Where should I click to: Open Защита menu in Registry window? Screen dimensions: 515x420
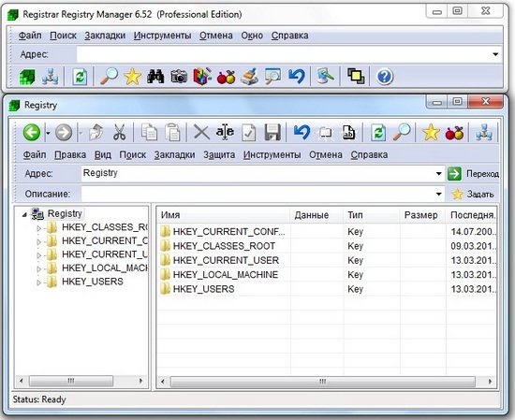click(x=219, y=154)
